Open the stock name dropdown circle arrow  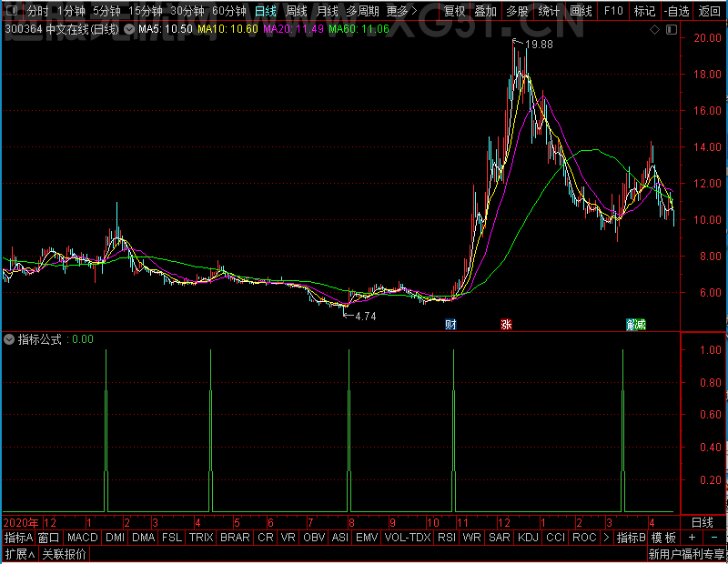129,29
